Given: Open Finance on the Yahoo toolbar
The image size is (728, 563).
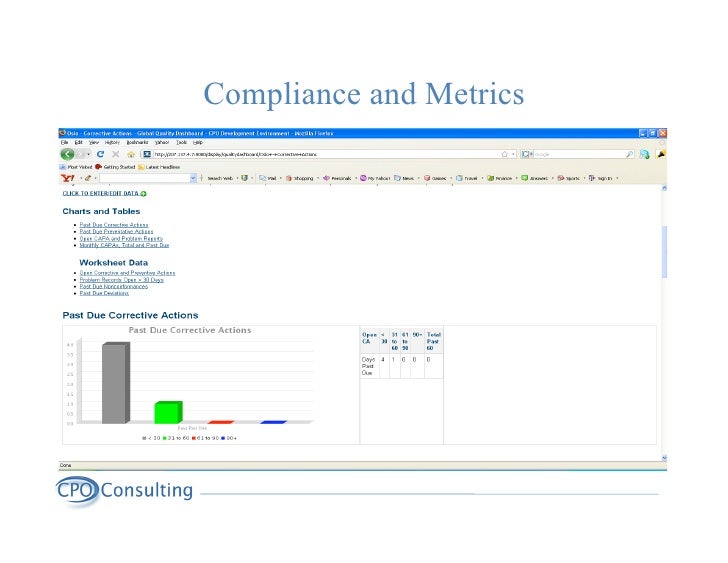Looking at the screenshot, I should pos(500,178).
